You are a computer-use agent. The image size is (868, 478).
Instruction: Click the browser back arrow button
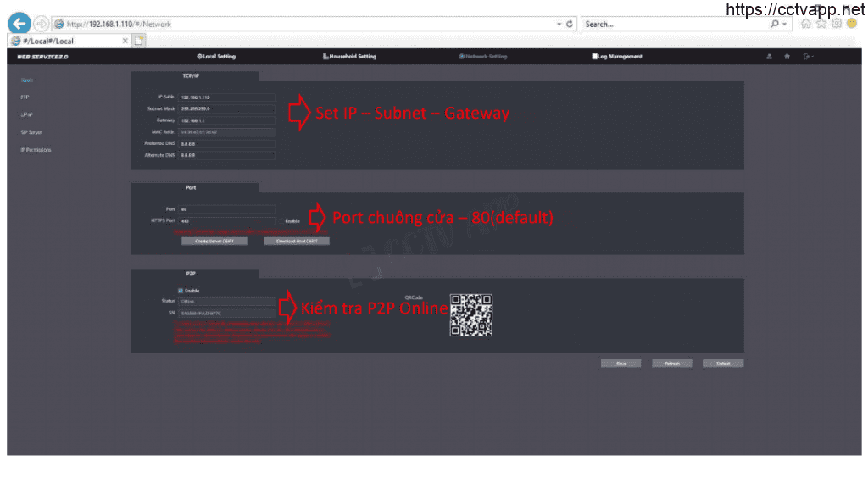(x=19, y=24)
